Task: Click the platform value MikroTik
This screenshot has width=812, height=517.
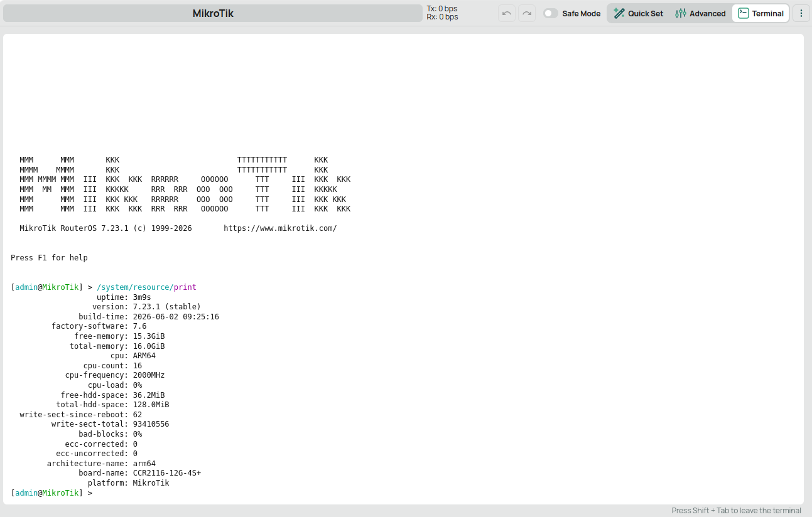Action: (x=151, y=483)
